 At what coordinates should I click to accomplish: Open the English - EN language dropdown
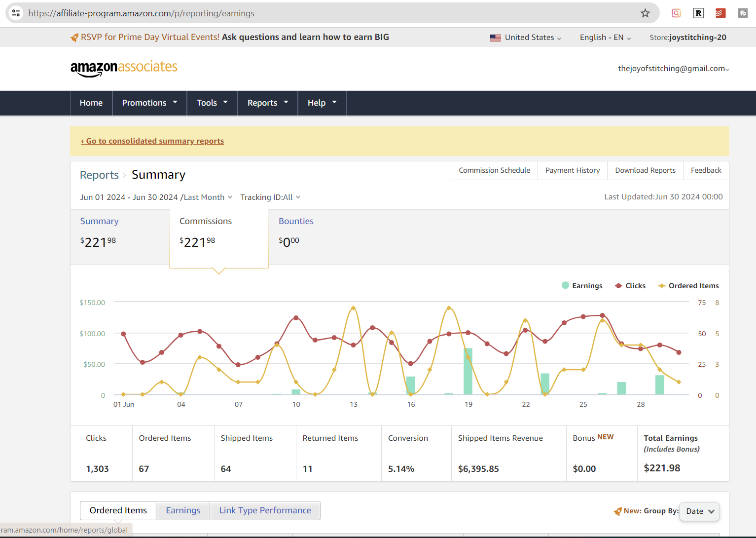point(606,38)
